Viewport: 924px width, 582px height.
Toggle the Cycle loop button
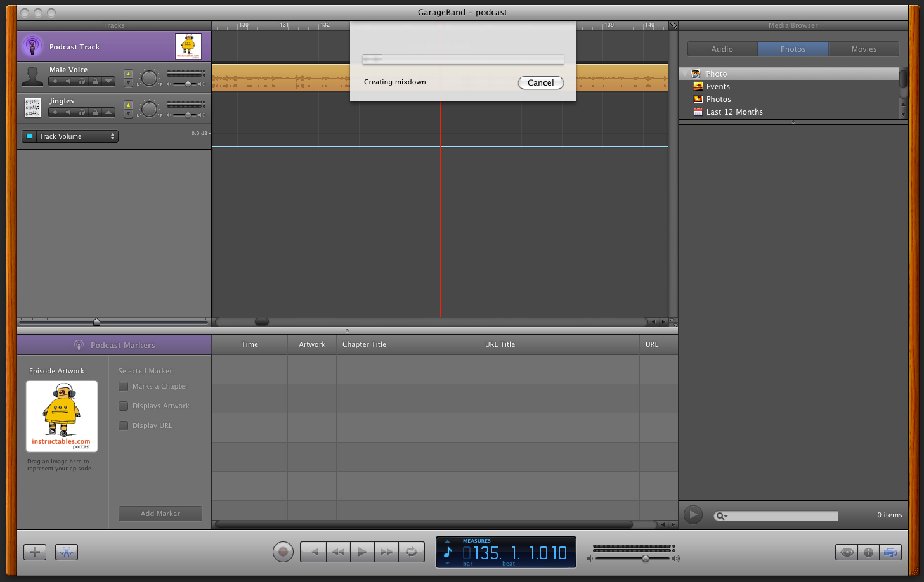pos(411,552)
